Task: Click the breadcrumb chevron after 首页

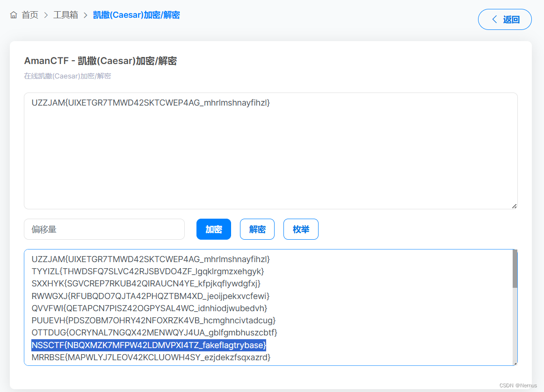Action: pyautogui.click(x=46, y=14)
